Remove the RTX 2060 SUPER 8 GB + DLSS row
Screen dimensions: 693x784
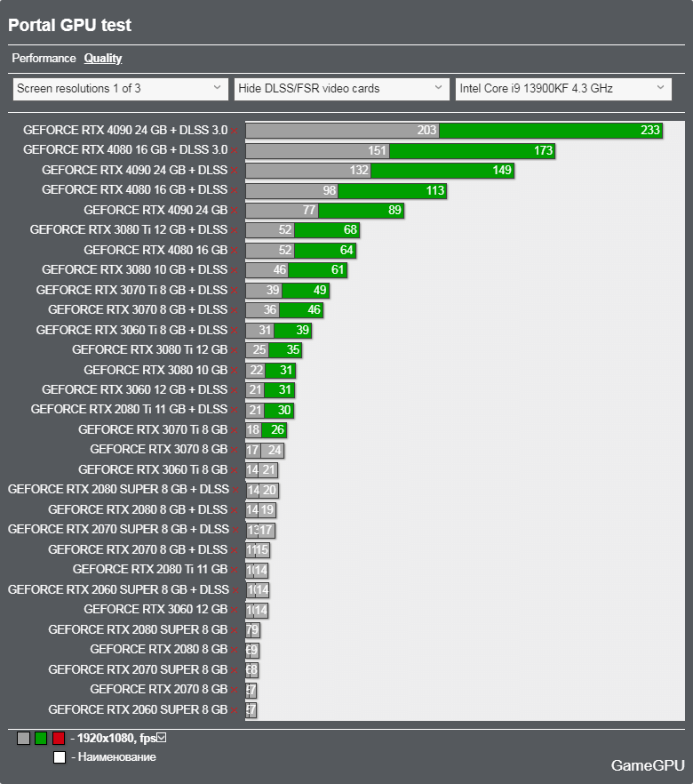(235, 590)
